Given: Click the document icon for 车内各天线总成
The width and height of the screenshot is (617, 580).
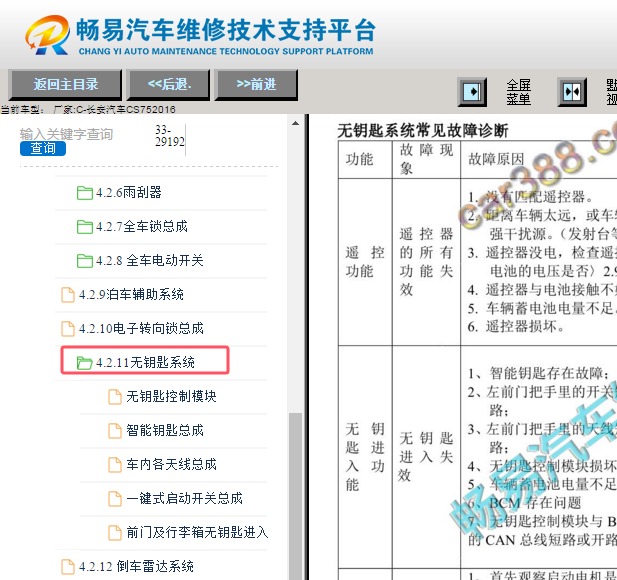Looking at the screenshot, I should (x=115, y=465).
